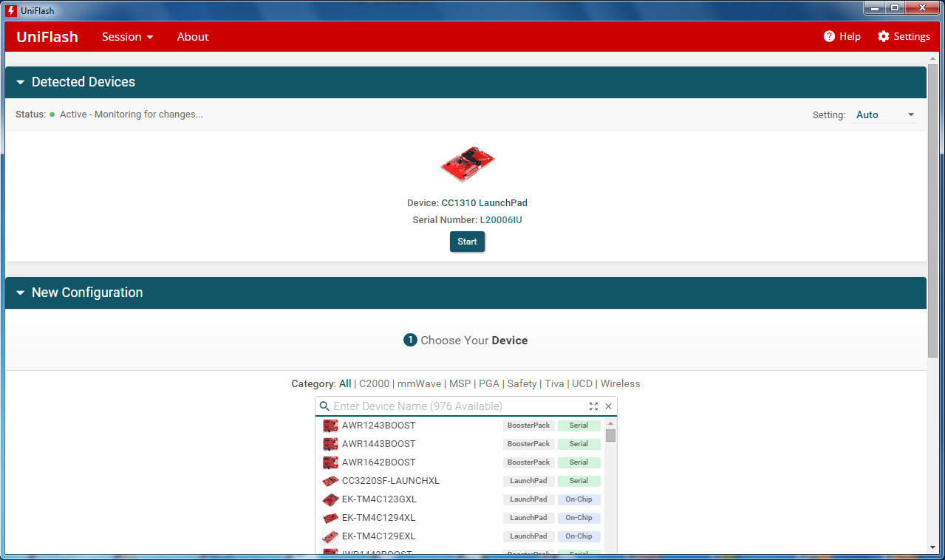Click LaunchPad tag on EK-TM4C129EXL row
The image size is (945, 560).
[x=528, y=536]
